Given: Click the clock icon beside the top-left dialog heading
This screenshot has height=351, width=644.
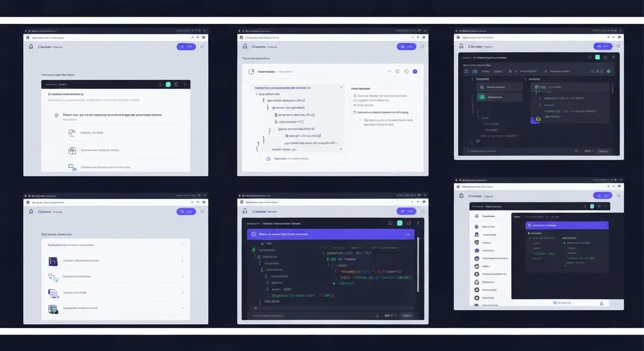Looking at the screenshot, I should pyautogui.click(x=56, y=116).
